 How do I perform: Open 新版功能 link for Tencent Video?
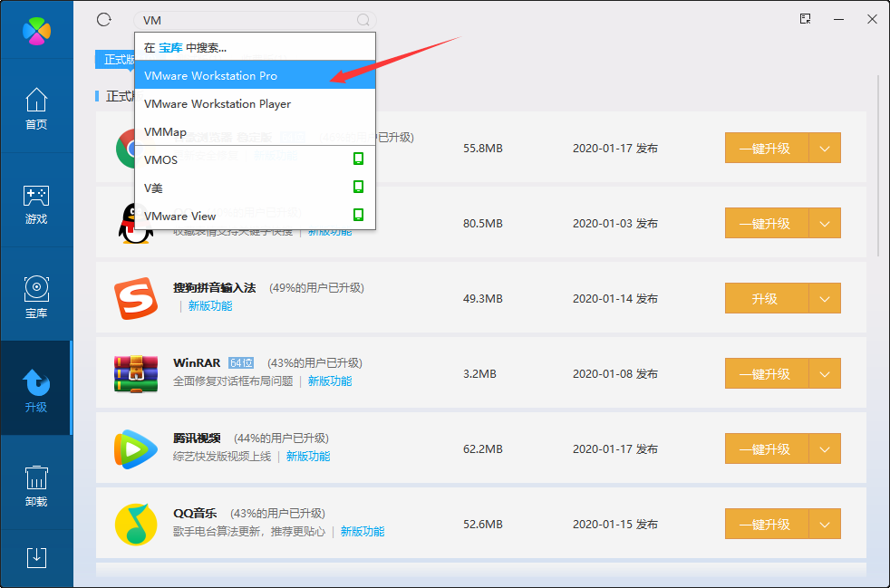pos(308,457)
